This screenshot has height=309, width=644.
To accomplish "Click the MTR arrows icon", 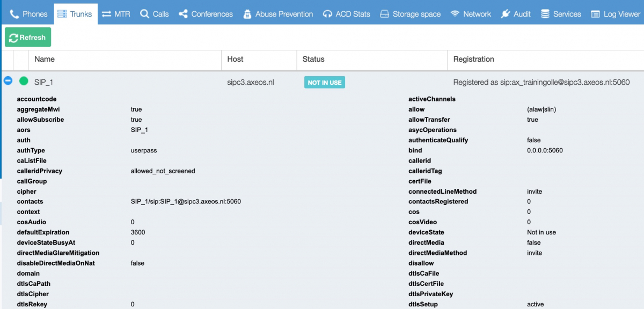I will 107,14.
